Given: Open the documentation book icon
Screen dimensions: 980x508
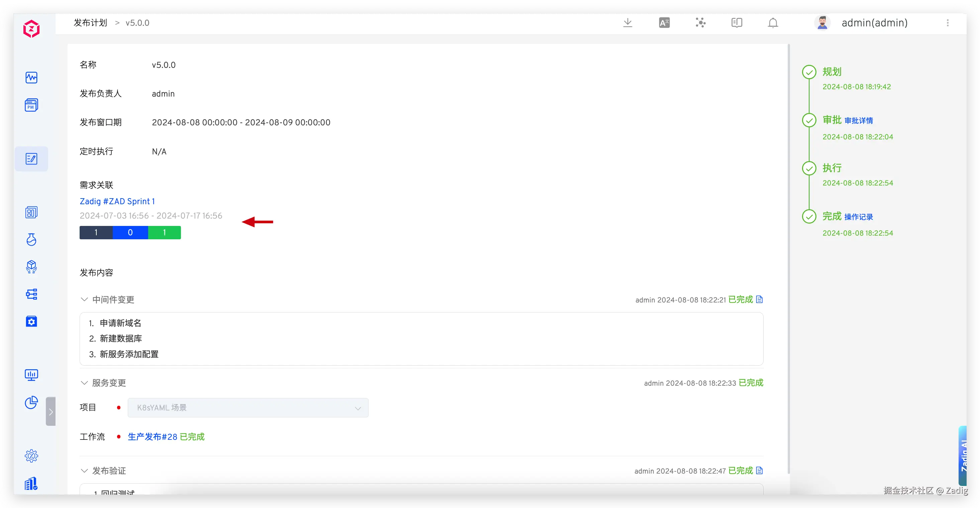Looking at the screenshot, I should pyautogui.click(x=737, y=23).
